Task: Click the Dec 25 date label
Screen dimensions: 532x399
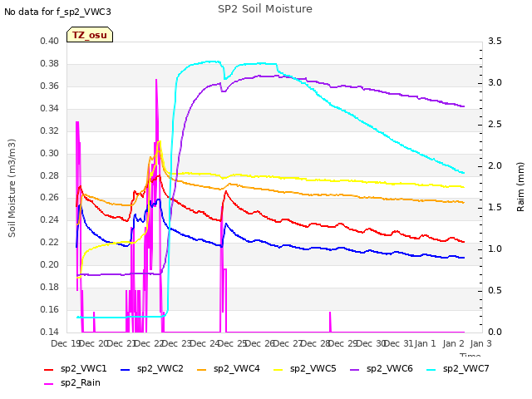Action: (233, 343)
